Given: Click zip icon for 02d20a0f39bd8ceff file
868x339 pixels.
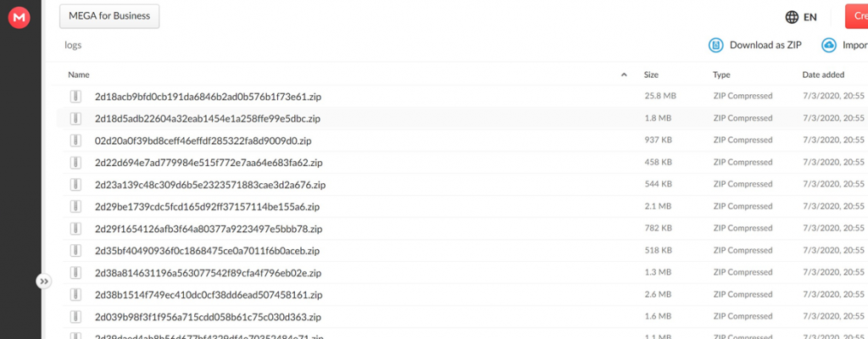Looking at the screenshot, I should coord(75,141).
